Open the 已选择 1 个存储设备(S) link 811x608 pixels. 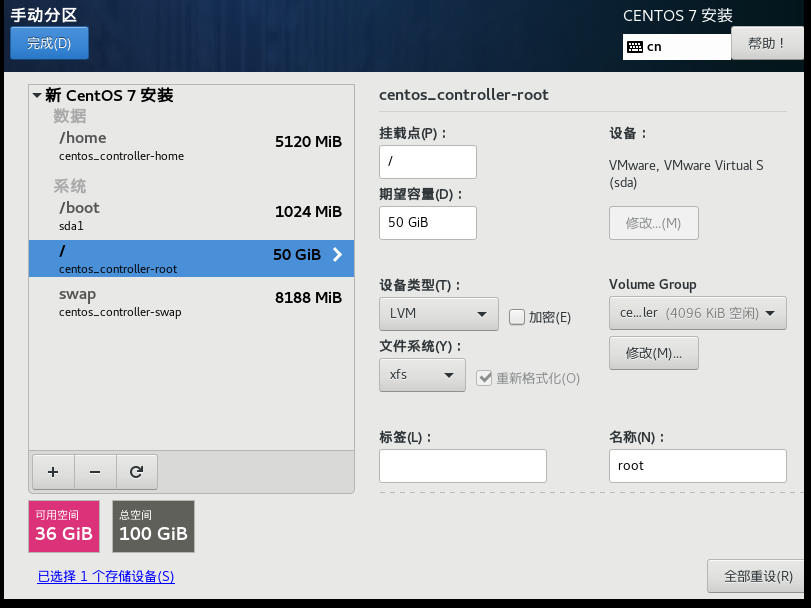(x=106, y=576)
